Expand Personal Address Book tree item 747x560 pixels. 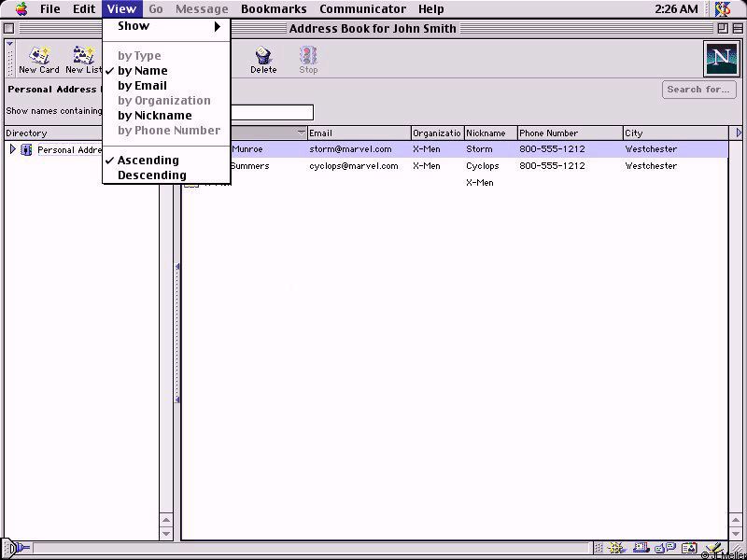[x=12, y=149]
